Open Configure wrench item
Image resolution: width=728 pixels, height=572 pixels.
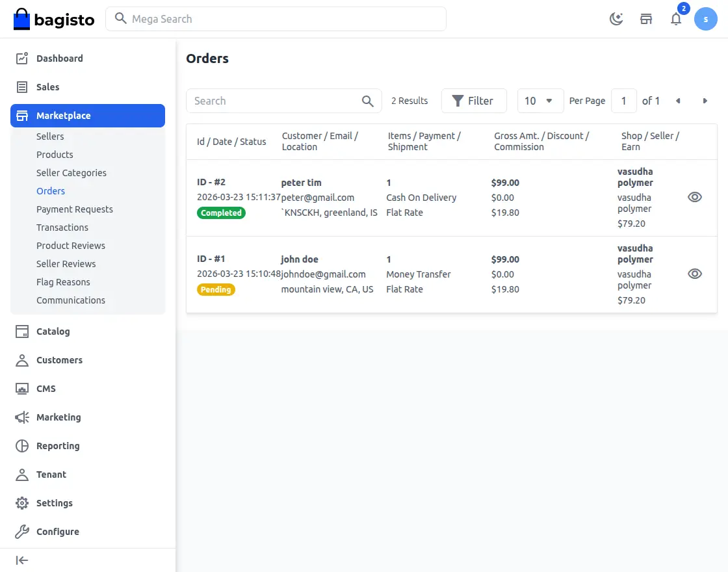tap(57, 532)
